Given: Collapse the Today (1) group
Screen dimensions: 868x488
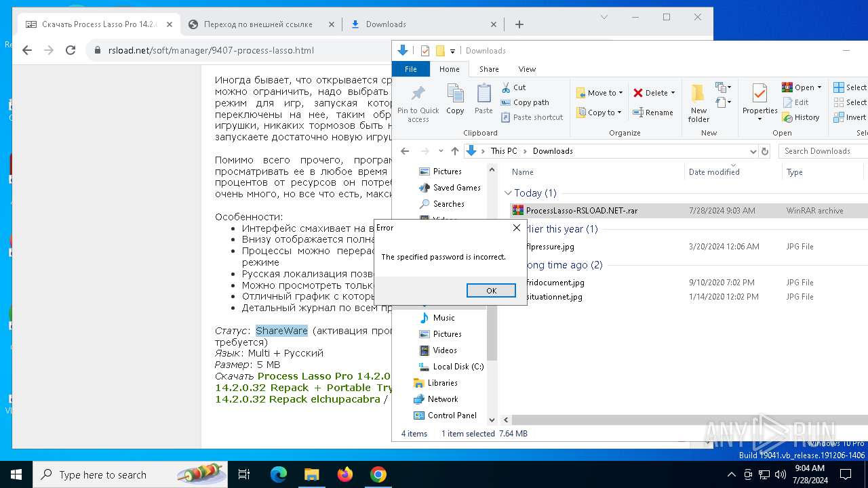Looking at the screenshot, I should click(x=508, y=193).
